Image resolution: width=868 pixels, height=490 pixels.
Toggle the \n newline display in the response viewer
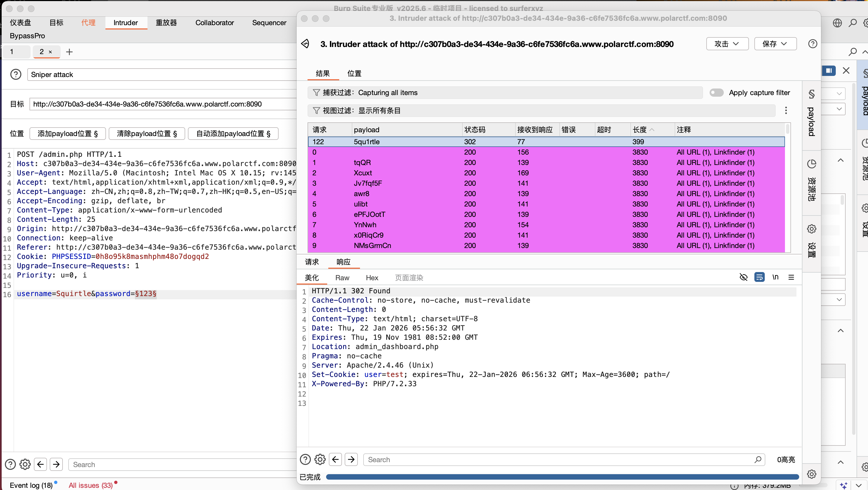coord(775,277)
